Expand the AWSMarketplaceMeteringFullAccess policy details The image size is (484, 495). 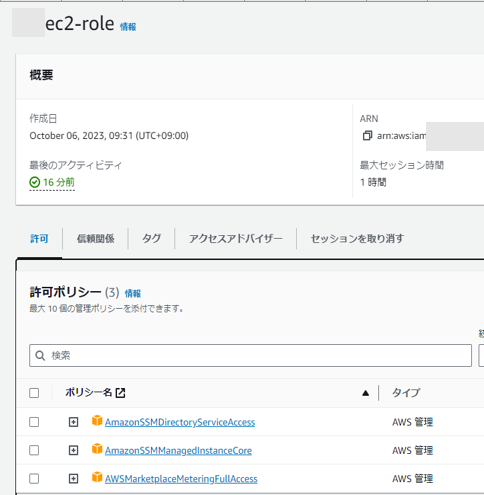73,479
